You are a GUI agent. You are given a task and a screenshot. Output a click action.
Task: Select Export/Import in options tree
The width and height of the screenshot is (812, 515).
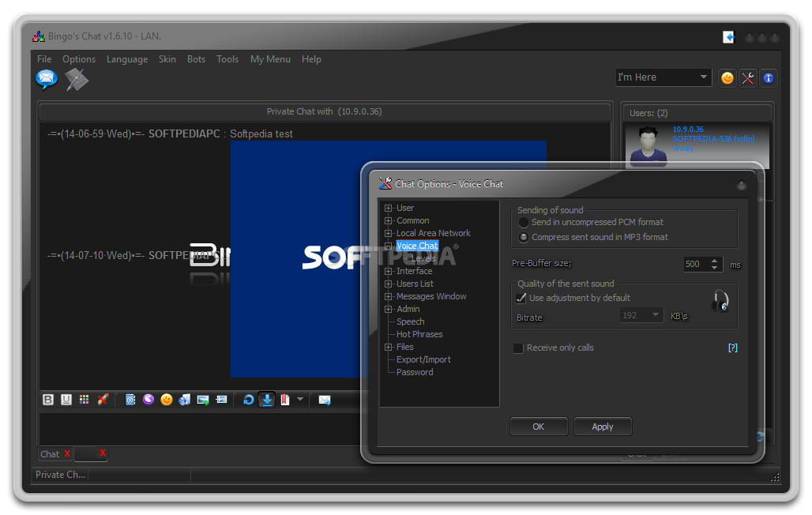[x=423, y=359]
